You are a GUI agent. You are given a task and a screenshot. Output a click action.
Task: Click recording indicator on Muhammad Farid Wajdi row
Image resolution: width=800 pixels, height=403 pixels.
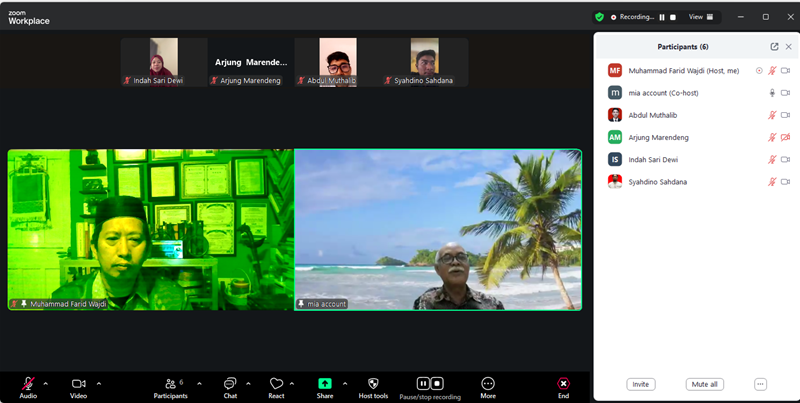759,71
